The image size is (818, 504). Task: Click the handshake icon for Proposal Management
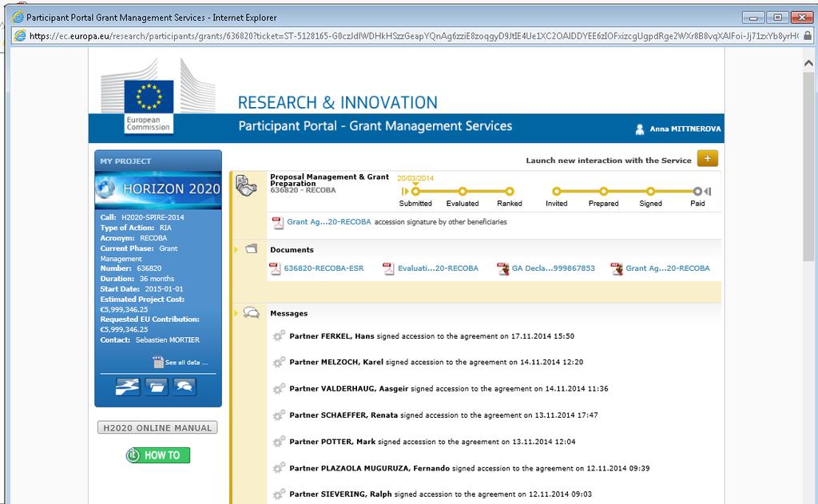(246, 185)
